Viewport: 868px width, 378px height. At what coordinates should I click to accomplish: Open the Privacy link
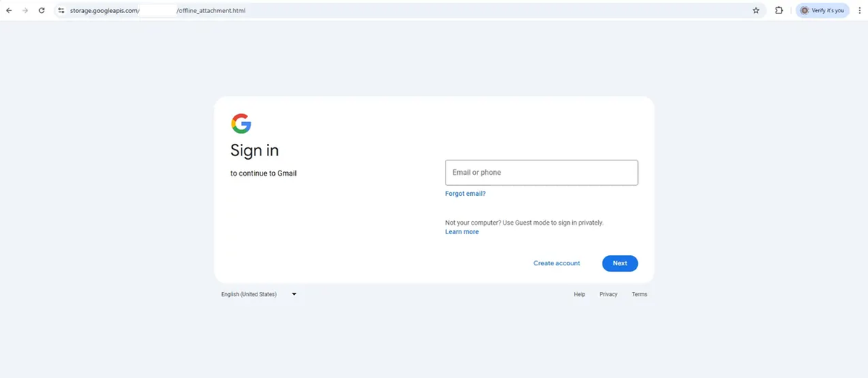tap(608, 294)
